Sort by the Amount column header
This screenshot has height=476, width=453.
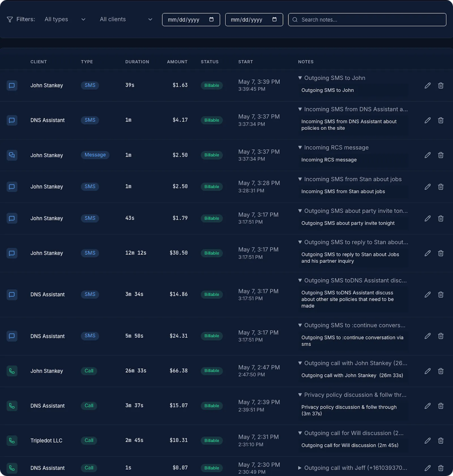click(177, 62)
